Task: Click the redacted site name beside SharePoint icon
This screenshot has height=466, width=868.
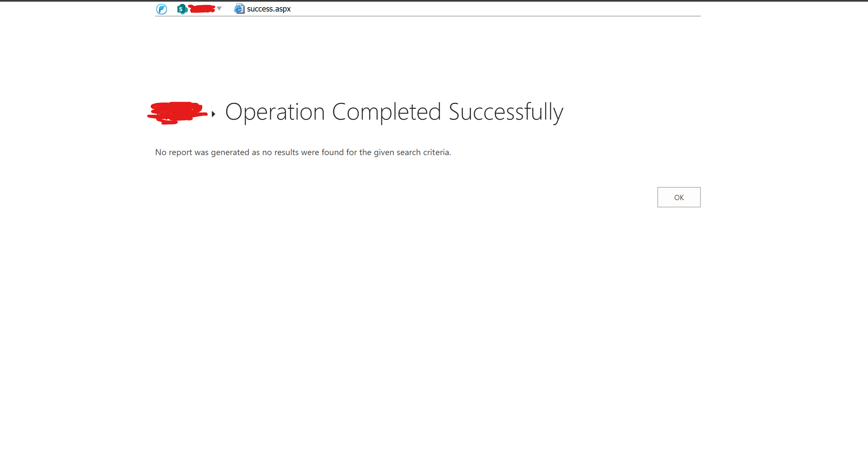Action: (x=201, y=9)
